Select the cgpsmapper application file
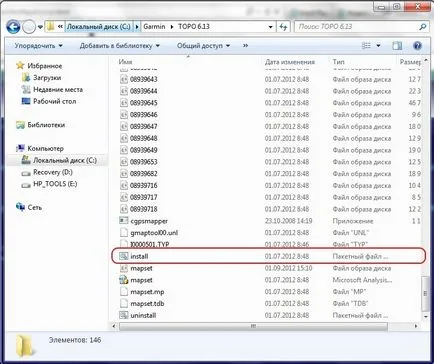This screenshot has height=364, width=434. tap(144, 221)
